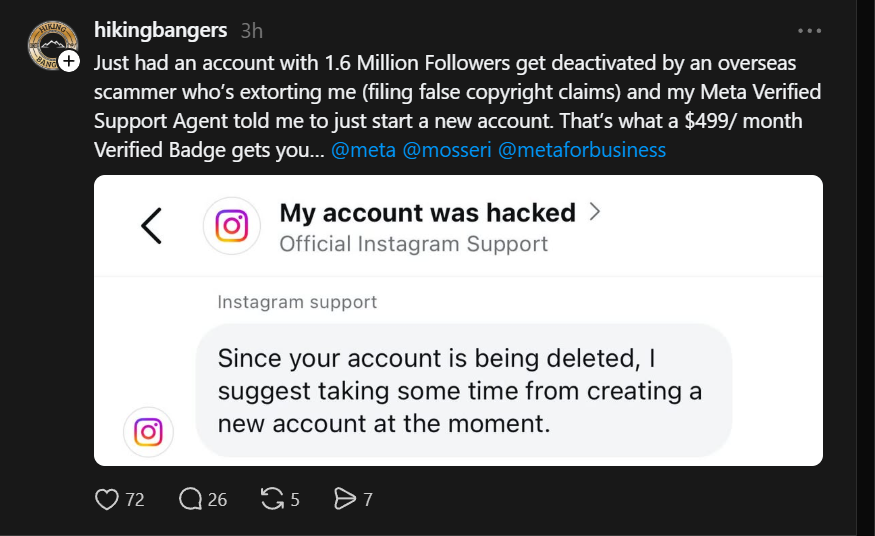Click the like count 72
Screen dimensions: 875x536
pos(135,500)
